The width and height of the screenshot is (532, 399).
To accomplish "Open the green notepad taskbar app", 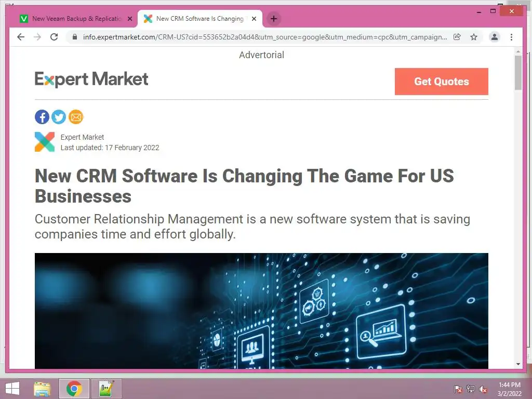I will click(x=106, y=389).
